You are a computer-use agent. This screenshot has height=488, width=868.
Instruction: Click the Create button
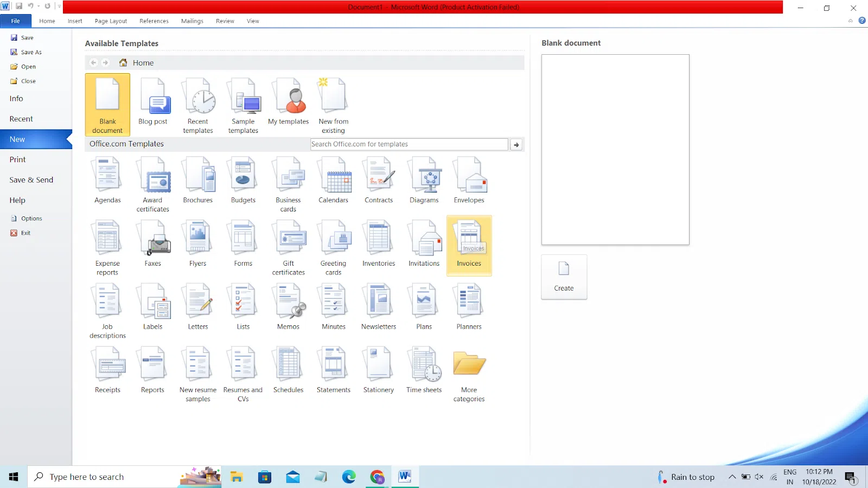pyautogui.click(x=564, y=277)
